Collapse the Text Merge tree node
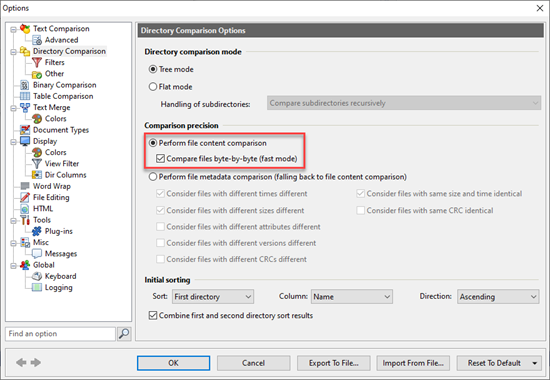The width and height of the screenshot is (550, 380). click(x=13, y=108)
